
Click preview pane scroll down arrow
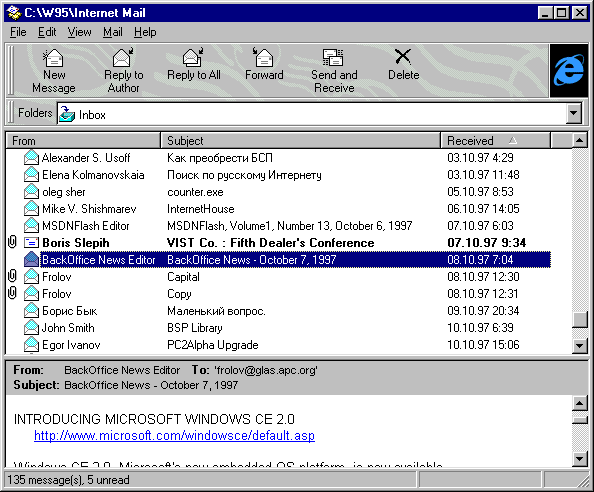(580, 459)
